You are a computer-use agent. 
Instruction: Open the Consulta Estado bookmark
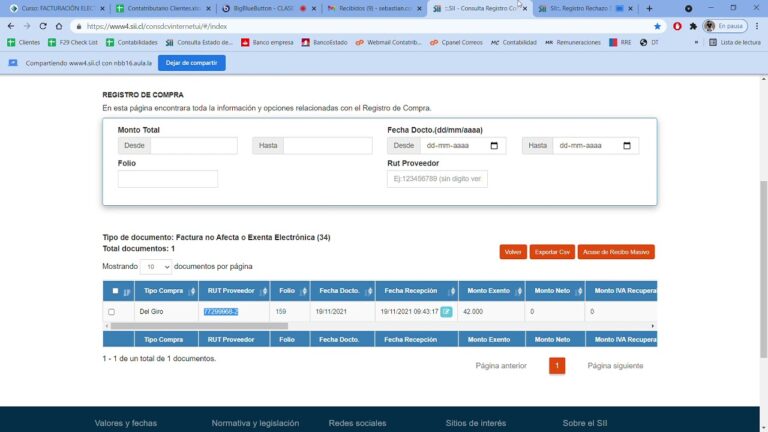(x=199, y=43)
